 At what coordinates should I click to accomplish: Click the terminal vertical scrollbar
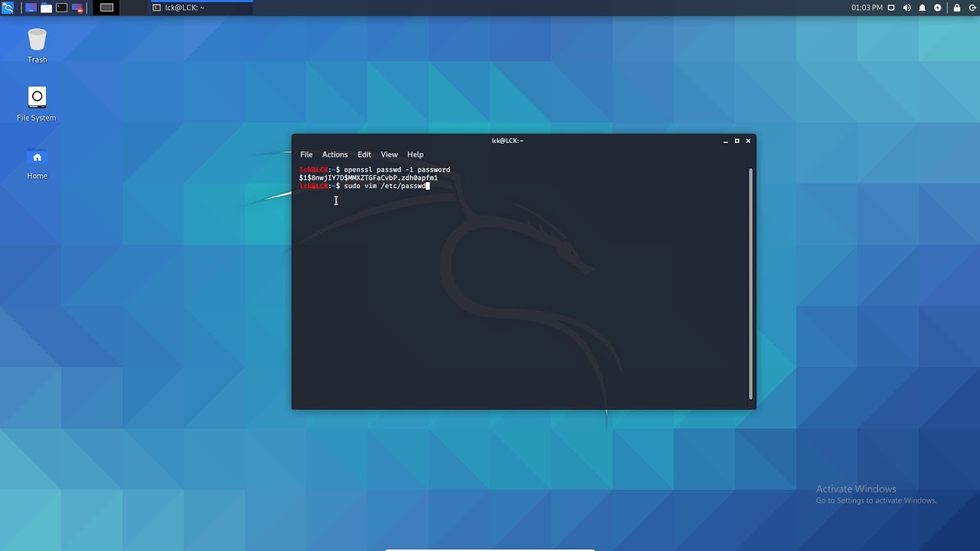click(751, 283)
